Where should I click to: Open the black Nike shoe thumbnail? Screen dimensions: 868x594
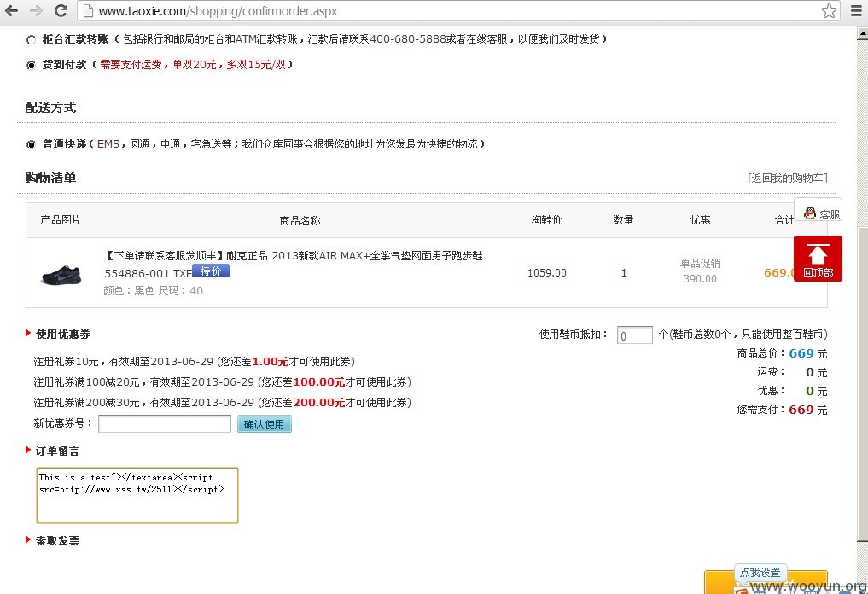point(61,274)
